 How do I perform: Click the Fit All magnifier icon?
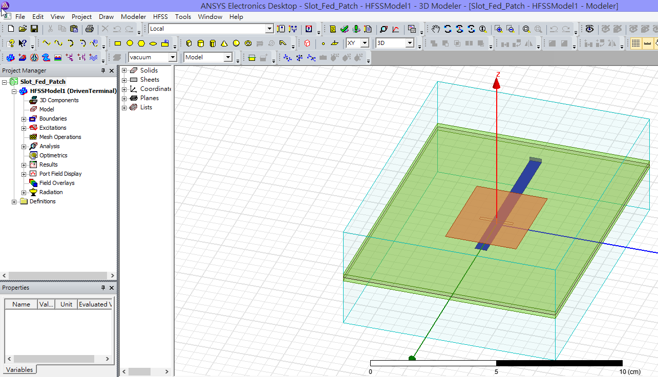526,29
